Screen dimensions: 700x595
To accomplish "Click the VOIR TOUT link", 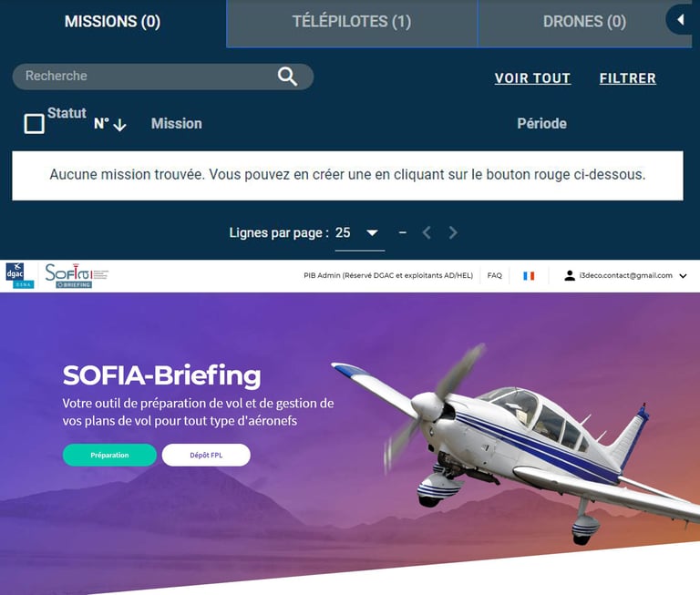I will (532, 78).
